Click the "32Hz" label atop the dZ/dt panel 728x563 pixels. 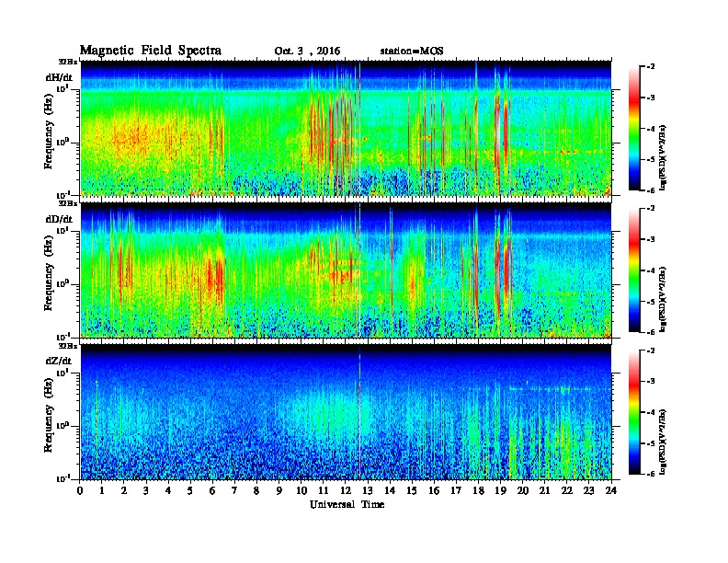[67, 346]
